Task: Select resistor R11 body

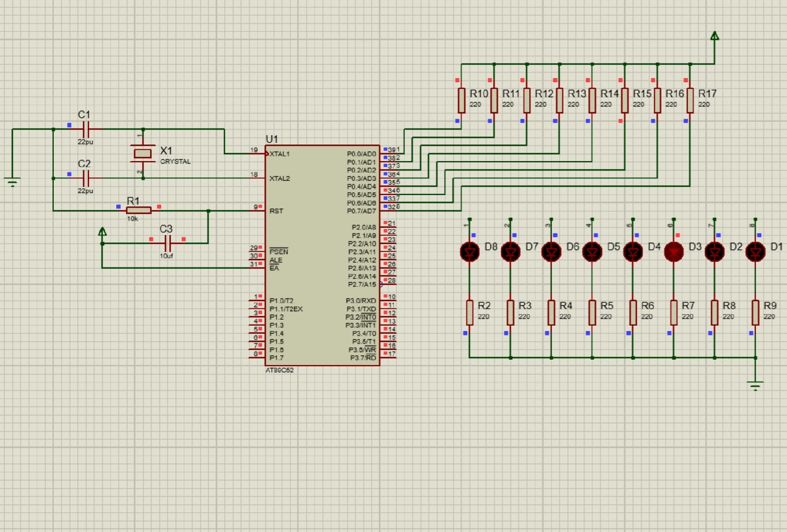Action: point(494,100)
